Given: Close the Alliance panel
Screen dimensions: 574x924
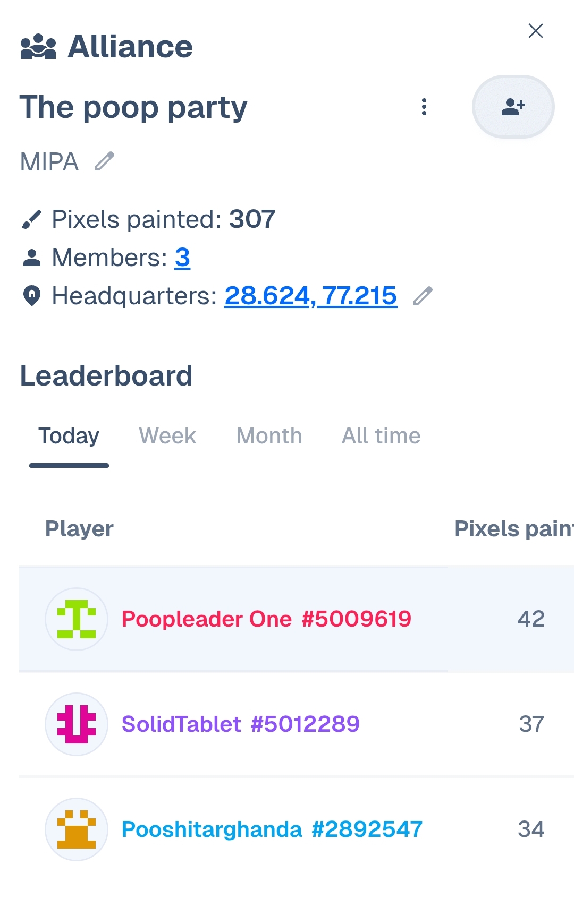Looking at the screenshot, I should tap(536, 31).
